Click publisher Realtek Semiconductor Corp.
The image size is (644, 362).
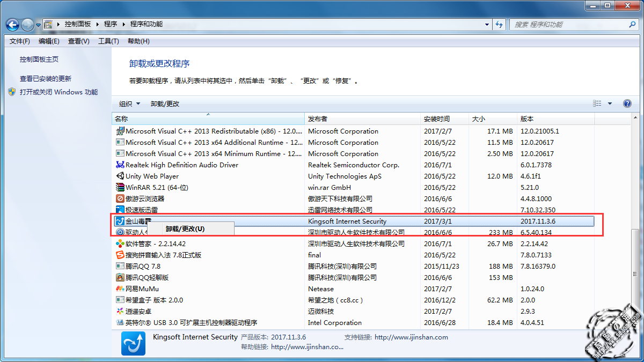(354, 165)
